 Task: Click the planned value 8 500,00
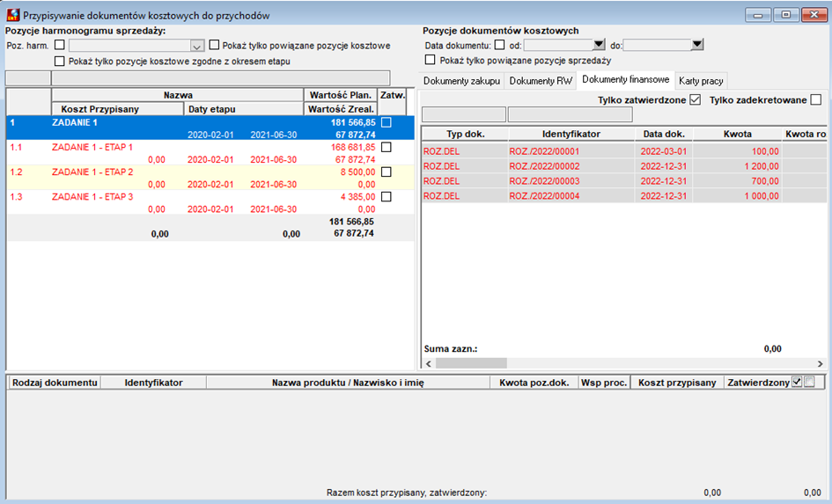point(357,172)
